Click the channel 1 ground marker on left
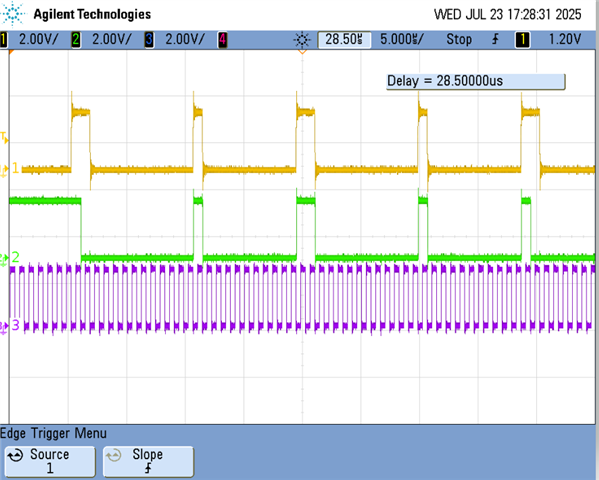The width and height of the screenshot is (599, 480). [4, 170]
